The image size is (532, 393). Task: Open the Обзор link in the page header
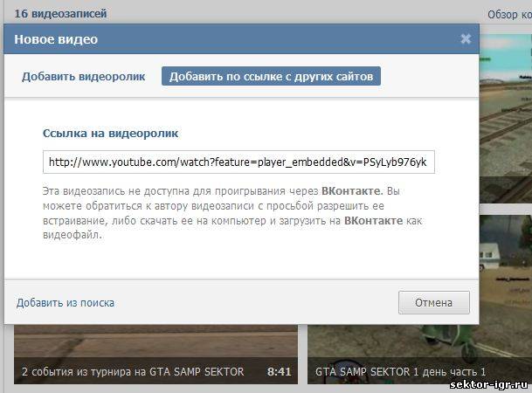tap(509, 15)
